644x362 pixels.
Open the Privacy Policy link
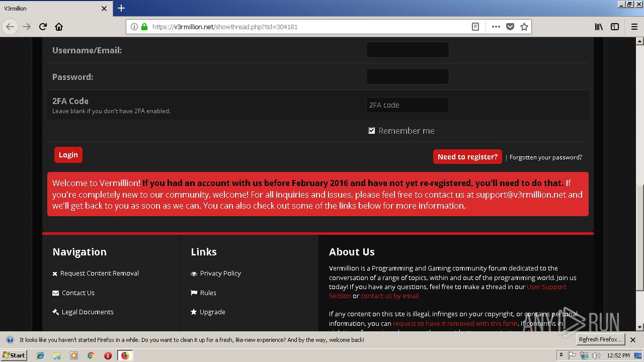(220, 273)
